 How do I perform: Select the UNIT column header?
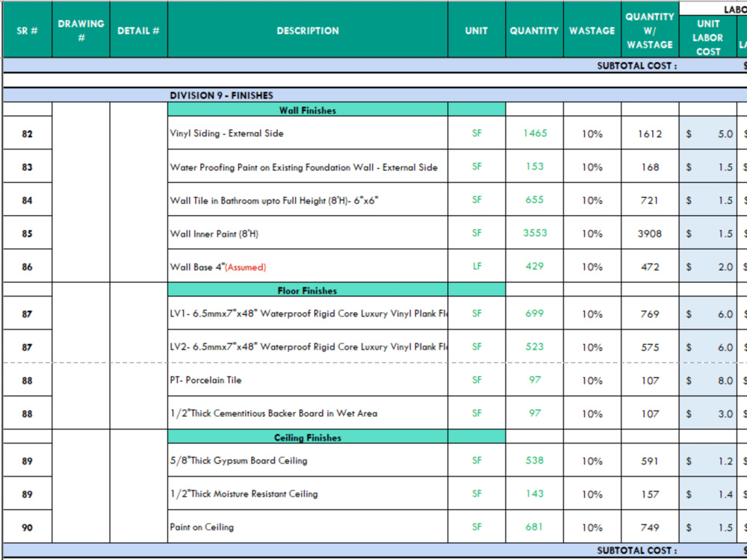point(477,31)
